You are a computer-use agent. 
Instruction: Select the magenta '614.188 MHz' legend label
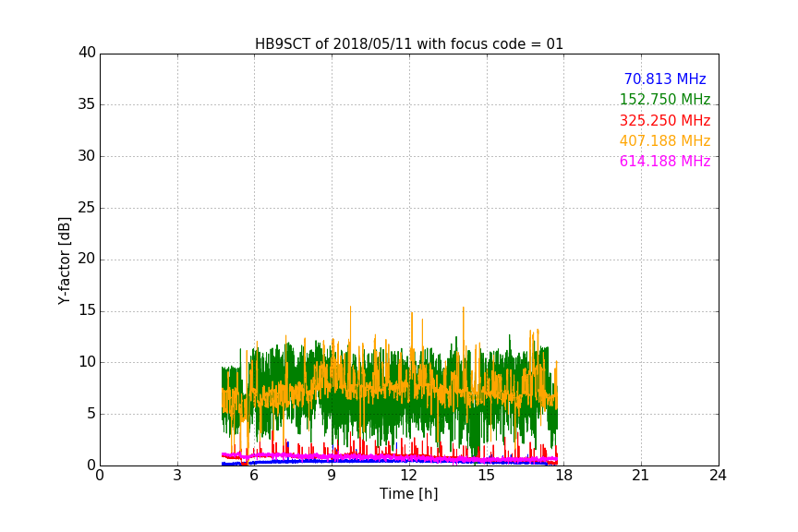click(x=665, y=161)
